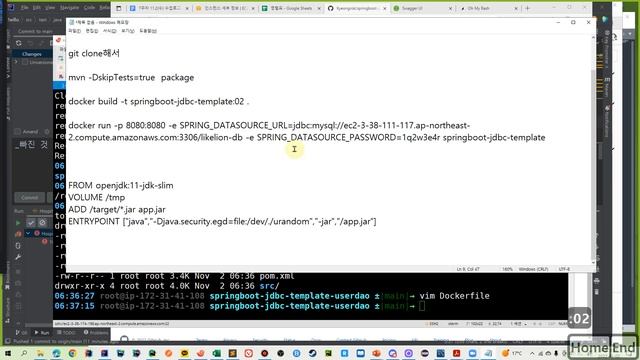The height and width of the screenshot is (360, 640).
Task: Open Steam from the taskbar
Action: [x=313, y=353]
